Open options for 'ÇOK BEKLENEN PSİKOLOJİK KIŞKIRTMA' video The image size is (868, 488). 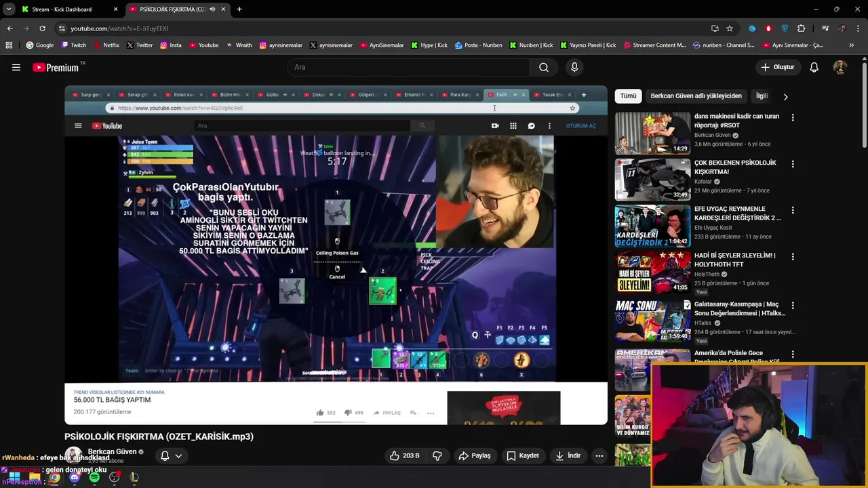tap(793, 164)
